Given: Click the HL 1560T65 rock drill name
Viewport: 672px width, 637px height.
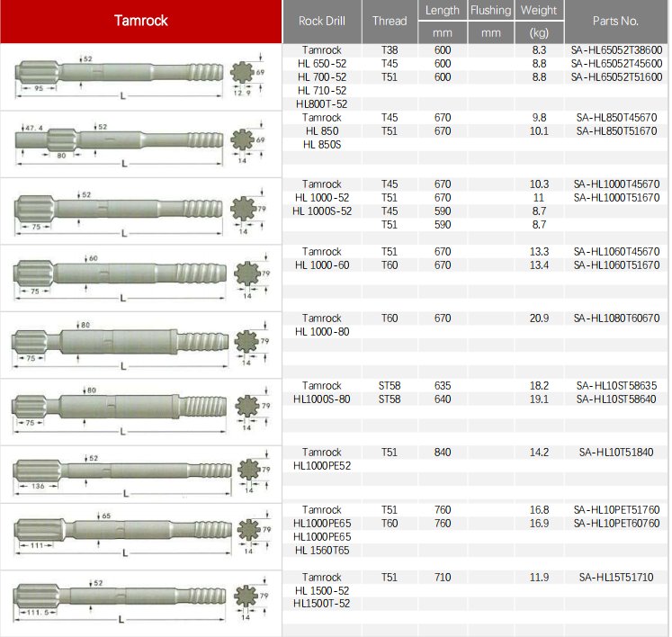Looking at the screenshot, I should 322,551.
